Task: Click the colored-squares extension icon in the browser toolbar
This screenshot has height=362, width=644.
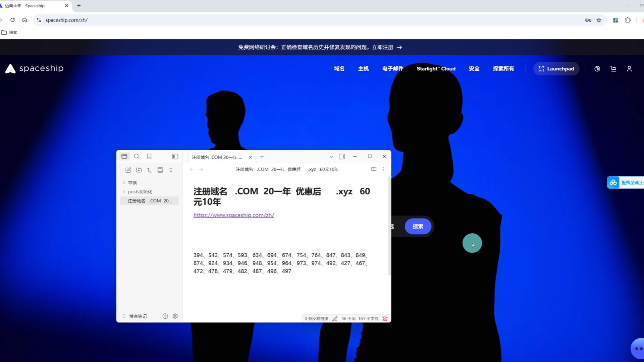Action: tap(615, 20)
